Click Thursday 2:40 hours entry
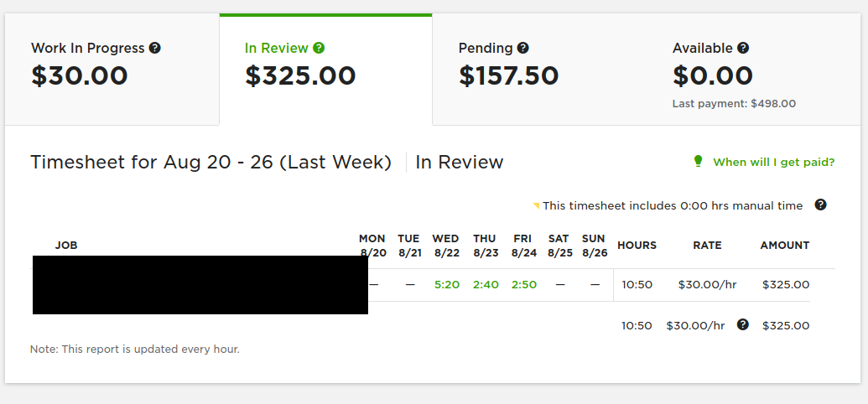 tap(486, 284)
